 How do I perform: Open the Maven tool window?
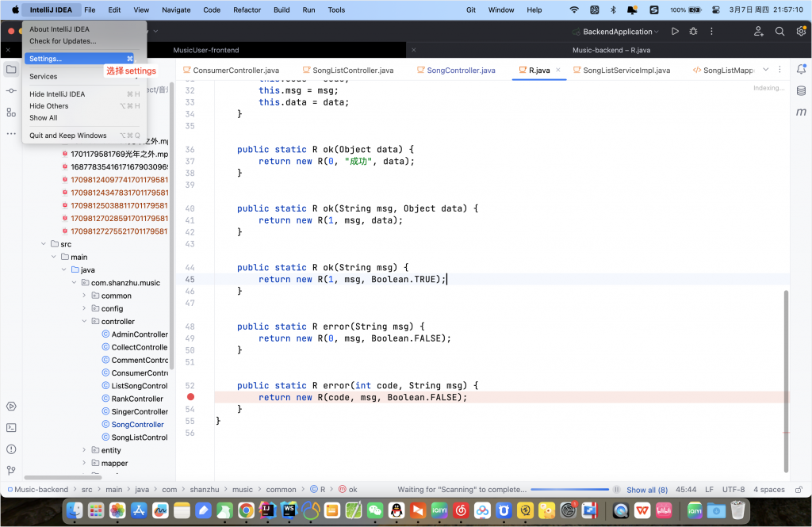click(x=801, y=113)
